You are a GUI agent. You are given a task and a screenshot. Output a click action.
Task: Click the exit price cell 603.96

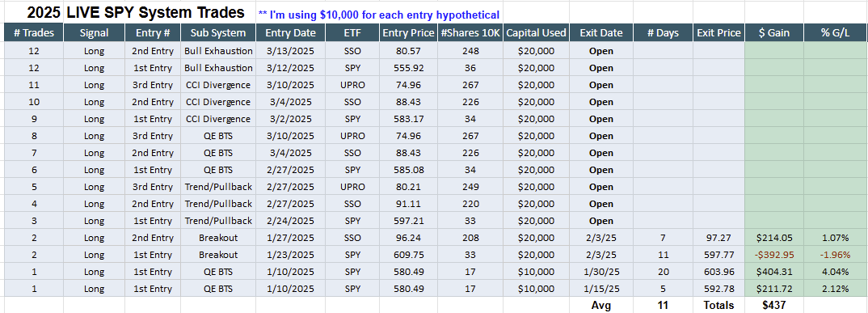click(719, 272)
